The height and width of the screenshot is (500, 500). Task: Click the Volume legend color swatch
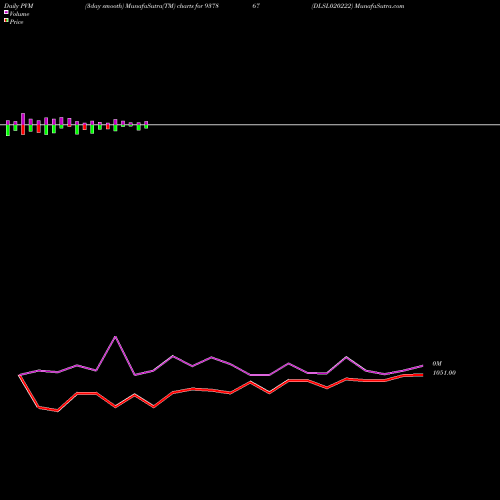click(6, 12)
